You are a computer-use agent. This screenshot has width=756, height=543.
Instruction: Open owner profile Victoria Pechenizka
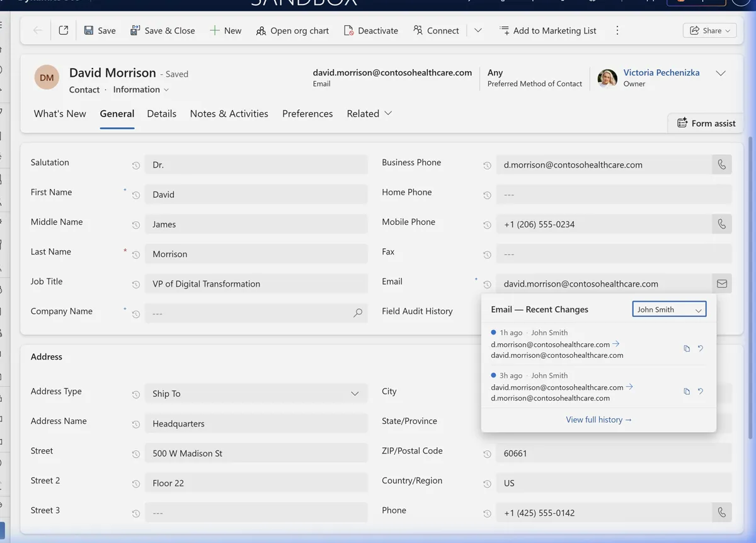[661, 72]
